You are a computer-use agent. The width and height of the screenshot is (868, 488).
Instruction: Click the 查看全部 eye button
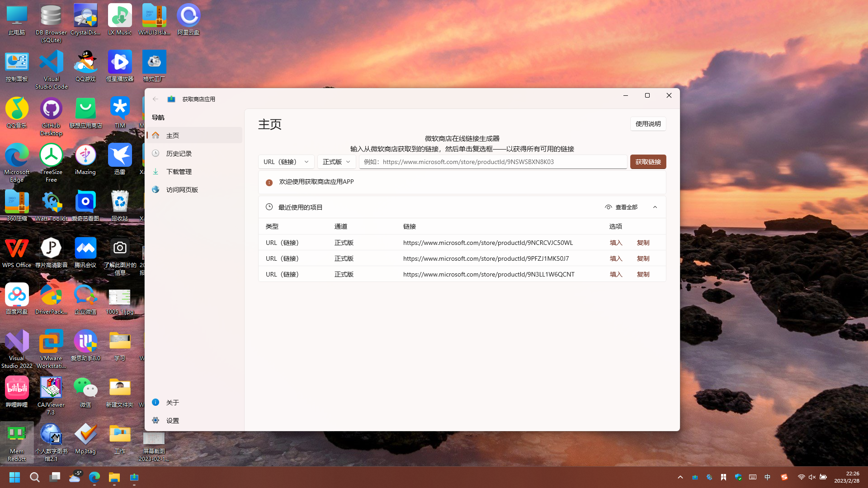621,207
